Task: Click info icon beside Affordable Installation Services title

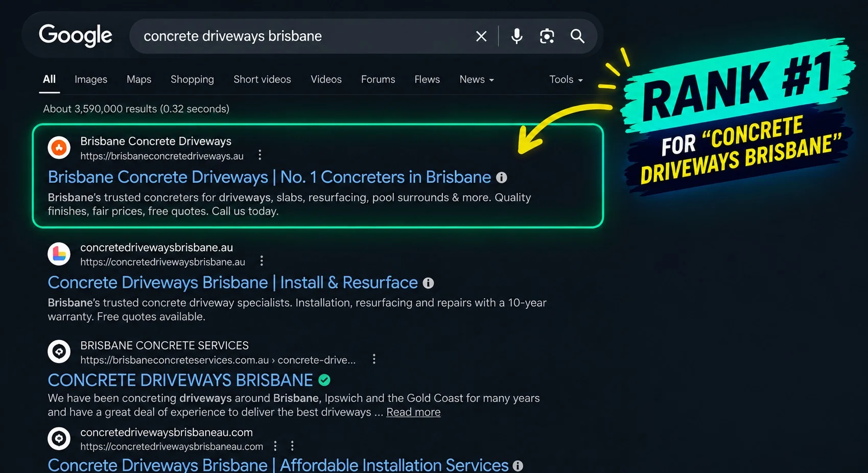Action: tap(518, 466)
